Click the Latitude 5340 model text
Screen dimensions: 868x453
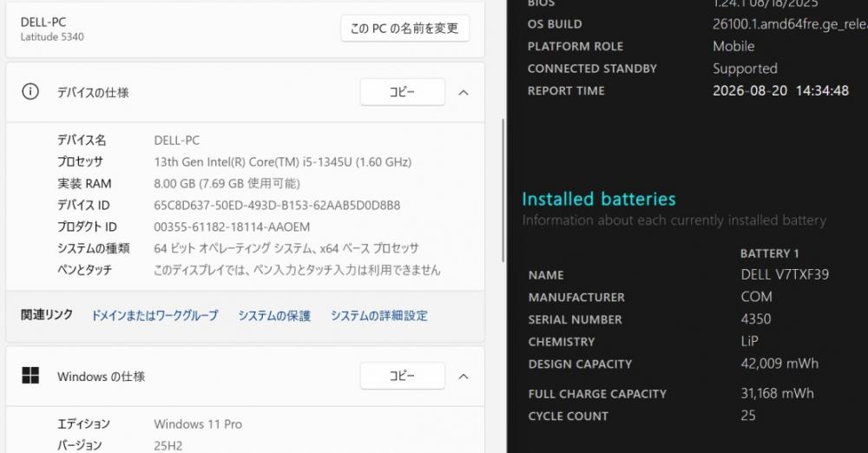(x=52, y=37)
